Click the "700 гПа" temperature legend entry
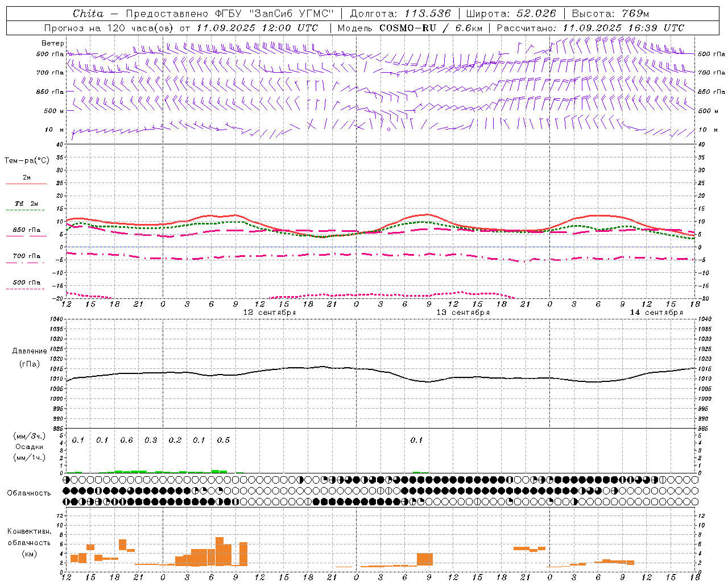 [x=27, y=256]
